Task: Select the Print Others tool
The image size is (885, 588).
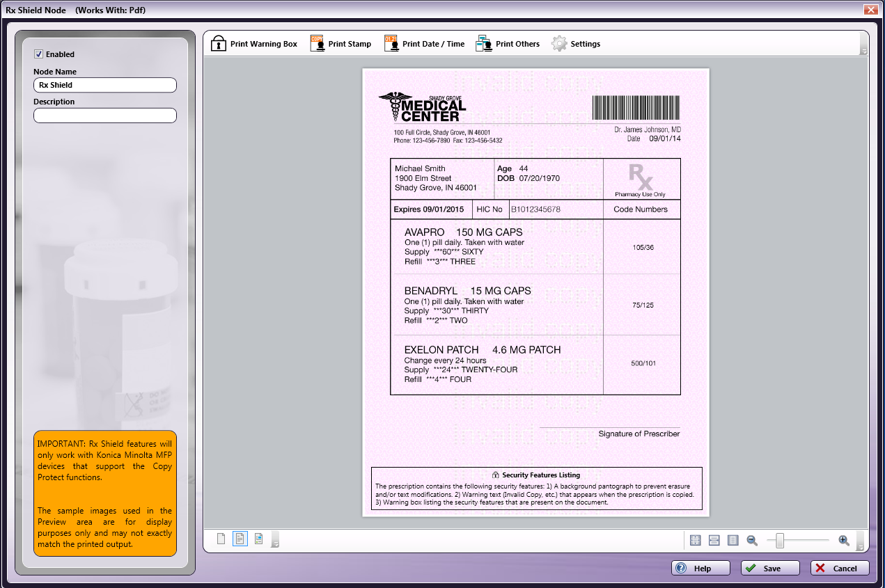Action: [508, 44]
